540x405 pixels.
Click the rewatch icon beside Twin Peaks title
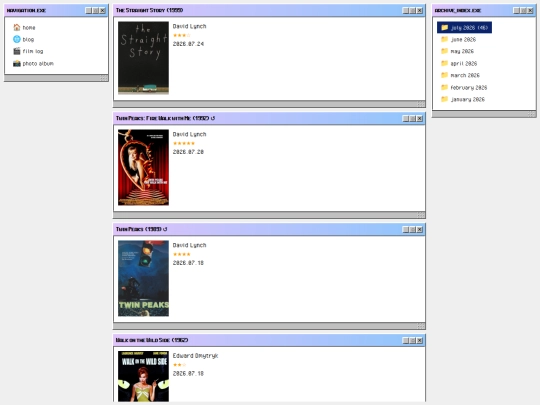click(165, 229)
